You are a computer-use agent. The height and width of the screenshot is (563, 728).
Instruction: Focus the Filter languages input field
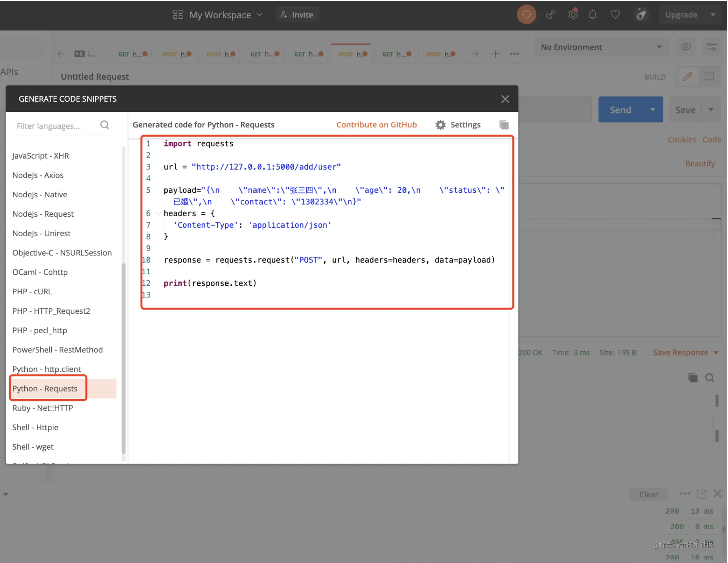56,126
